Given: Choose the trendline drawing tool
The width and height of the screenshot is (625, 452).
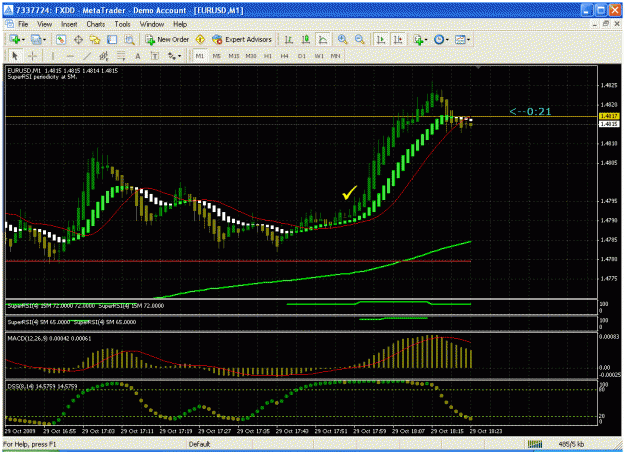Looking at the screenshot, I should (x=87, y=56).
